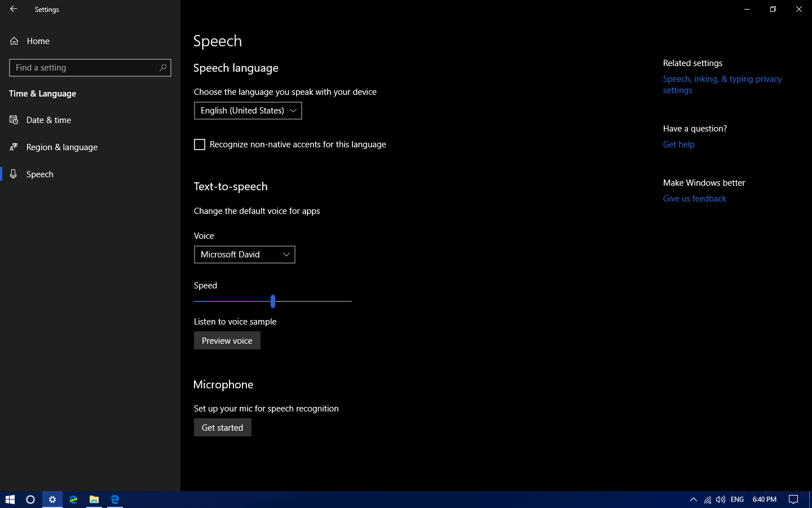812x508 pixels.
Task: Open the network icon in system tray
Action: tap(707, 500)
